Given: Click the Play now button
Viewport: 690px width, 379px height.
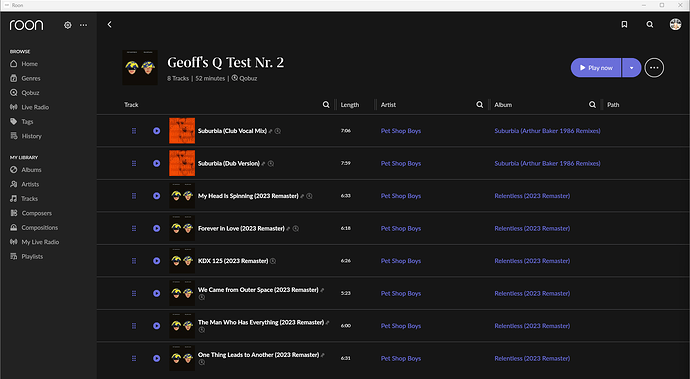Looking at the screenshot, I should pyautogui.click(x=596, y=68).
